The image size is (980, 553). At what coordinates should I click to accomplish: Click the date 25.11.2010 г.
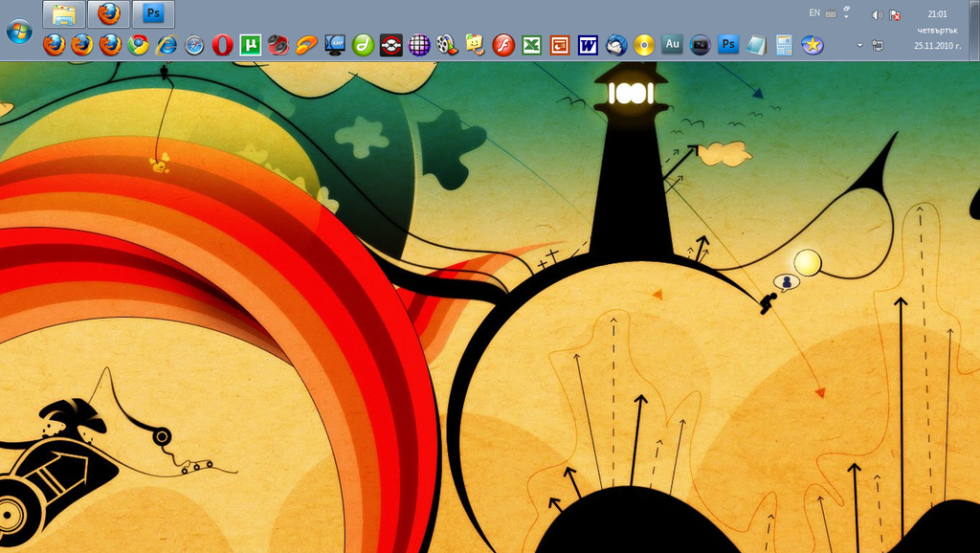pyautogui.click(x=937, y=45)
